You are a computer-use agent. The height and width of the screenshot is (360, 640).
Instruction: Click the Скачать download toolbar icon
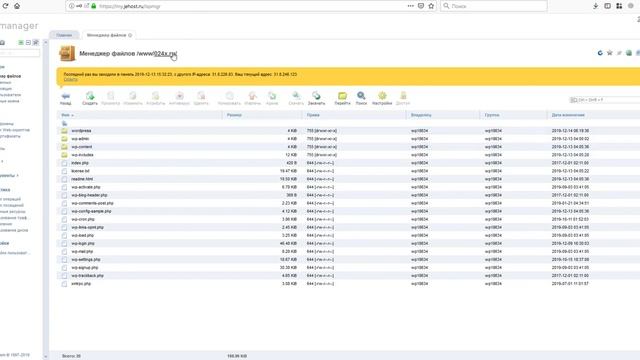tap(296, 96)
